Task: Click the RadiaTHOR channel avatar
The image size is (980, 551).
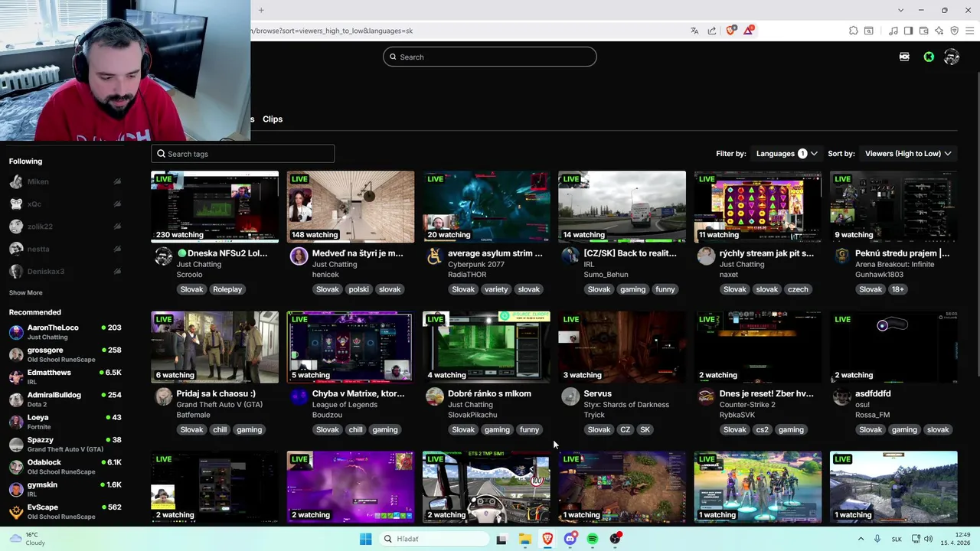Action: tap(434, 256)
